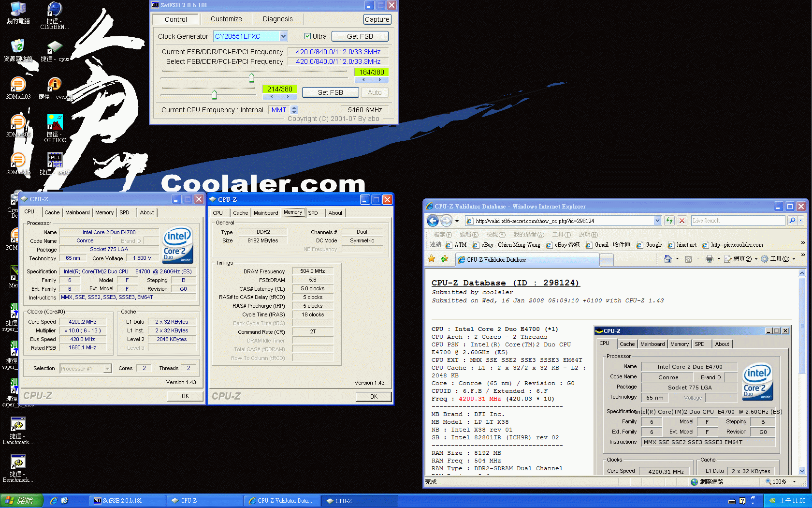The image size is (812, 508).
Task: Click the Set FSB button
Action: click(x=331, y=92)
